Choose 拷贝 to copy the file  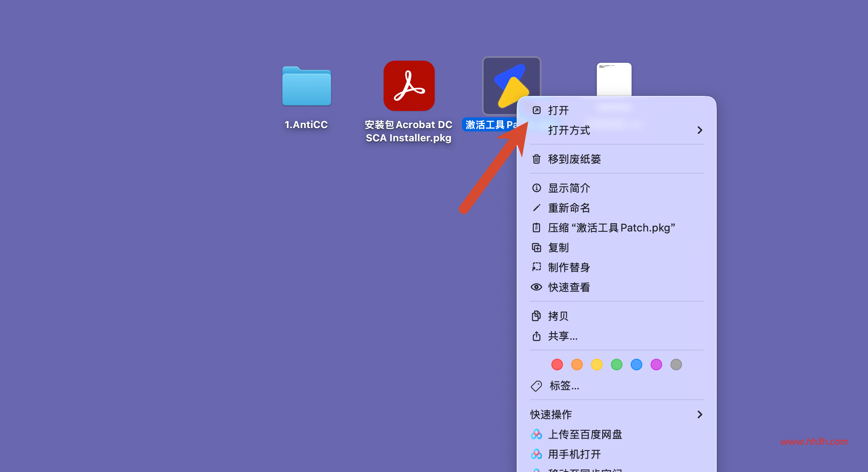tap(617, 316)
